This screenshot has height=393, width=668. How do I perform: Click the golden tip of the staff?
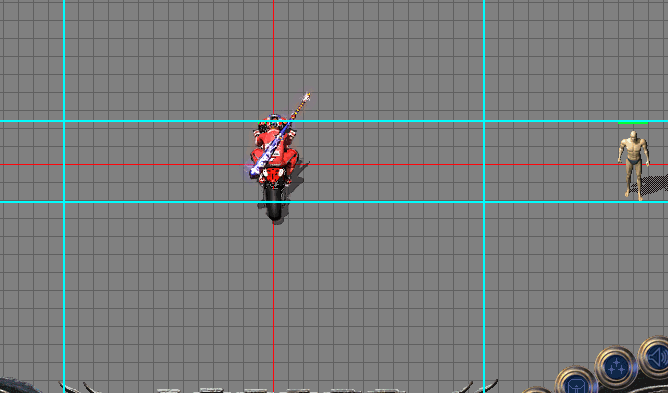pyautogui.click(x=306, y=97)
